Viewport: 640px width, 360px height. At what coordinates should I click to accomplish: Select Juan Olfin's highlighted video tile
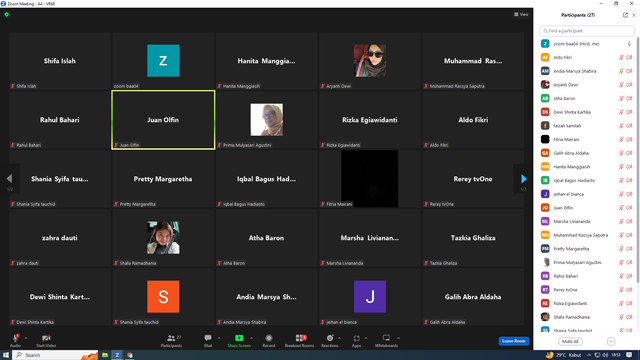(163, 120)
